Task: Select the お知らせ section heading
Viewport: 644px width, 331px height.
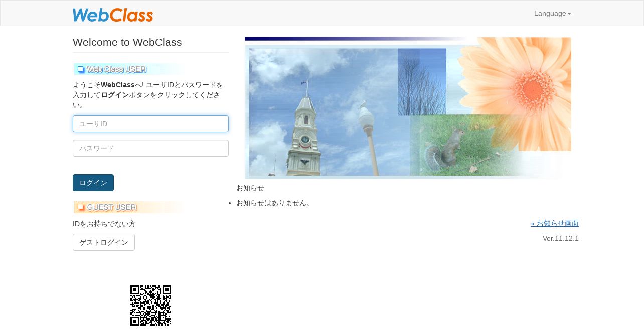Action: click(250, 188)
